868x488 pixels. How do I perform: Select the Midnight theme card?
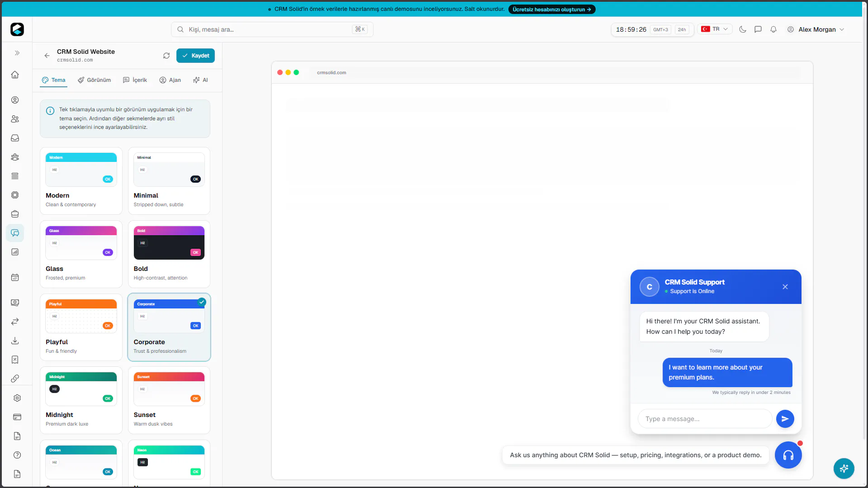click(81, 400)
